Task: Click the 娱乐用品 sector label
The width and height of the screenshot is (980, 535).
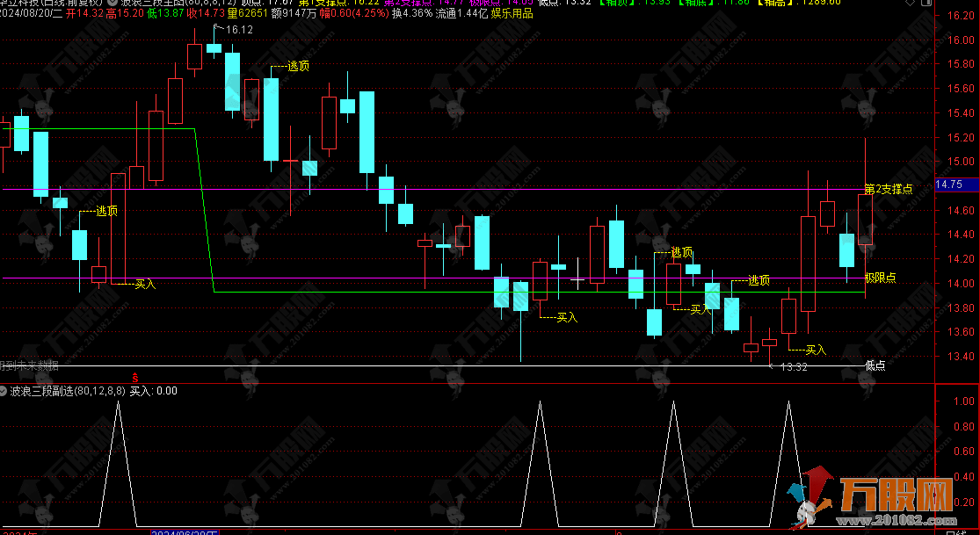Action: (512, 13)
